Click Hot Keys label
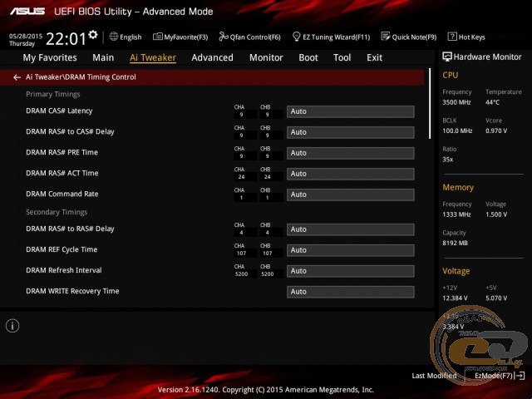Image resolution: width=532 pixels, height=399 pixels. coord(471,37)
